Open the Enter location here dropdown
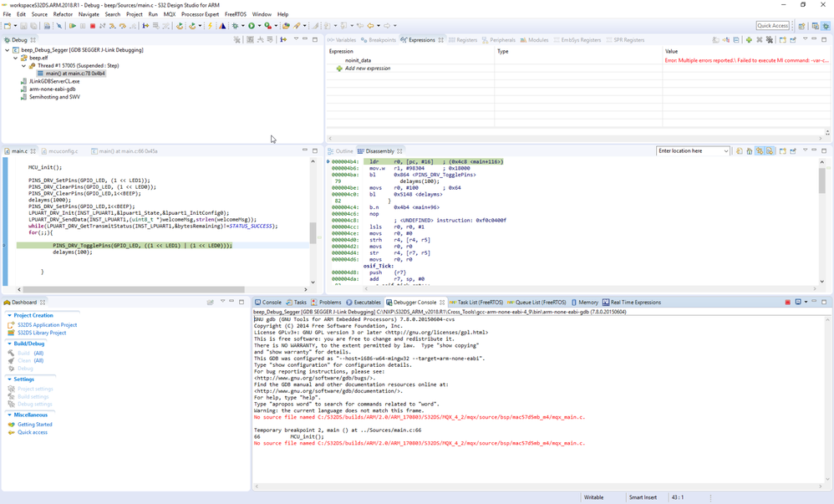This screenshot has width=834, height=504. click(x=725, y=151)
